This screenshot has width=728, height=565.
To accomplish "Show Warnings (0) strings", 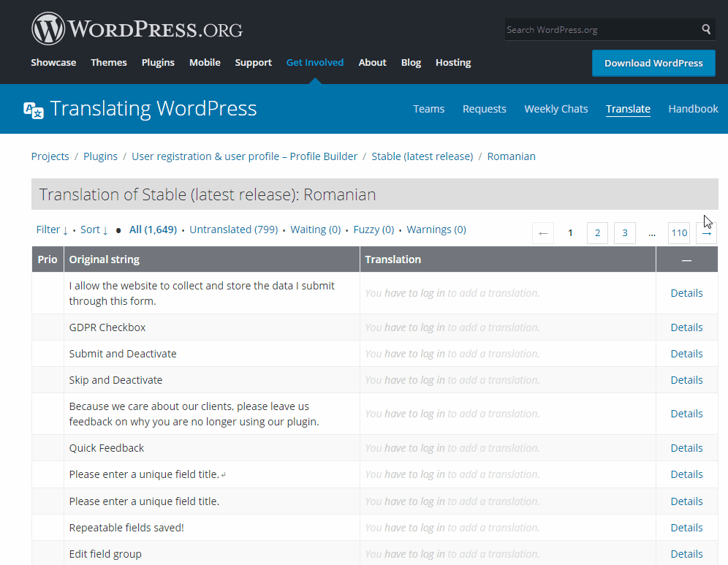I will (436, 230).
